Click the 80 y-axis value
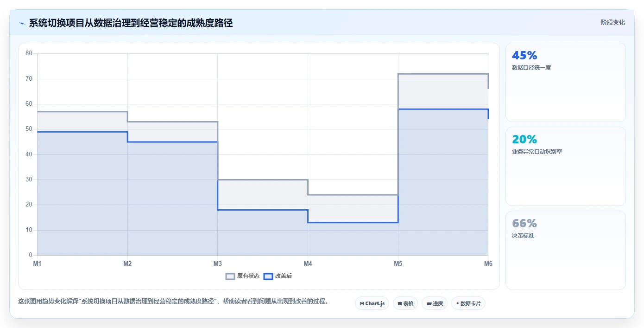 [x=29, y=53]
